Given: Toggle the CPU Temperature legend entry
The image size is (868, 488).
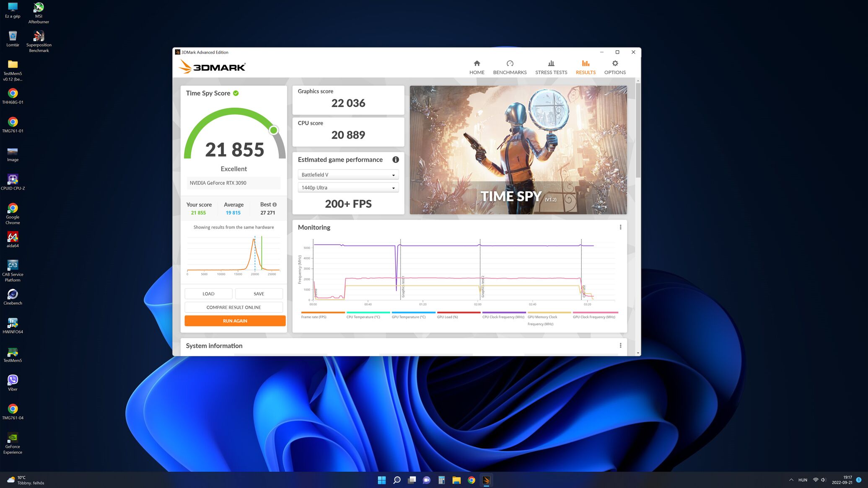Looking at the screenshot, I should (368, 315).
